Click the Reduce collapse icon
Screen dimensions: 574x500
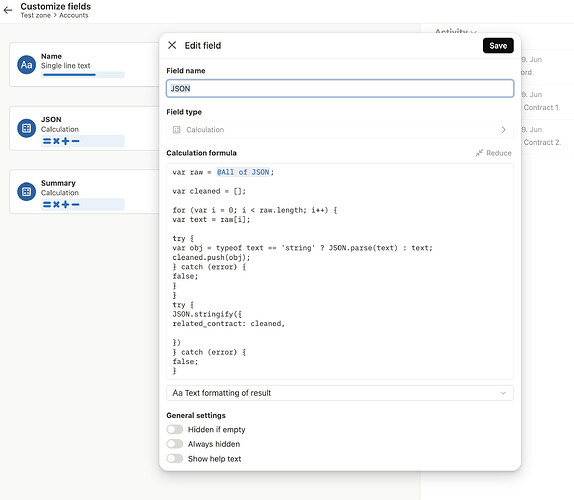(x=479, y=153)
